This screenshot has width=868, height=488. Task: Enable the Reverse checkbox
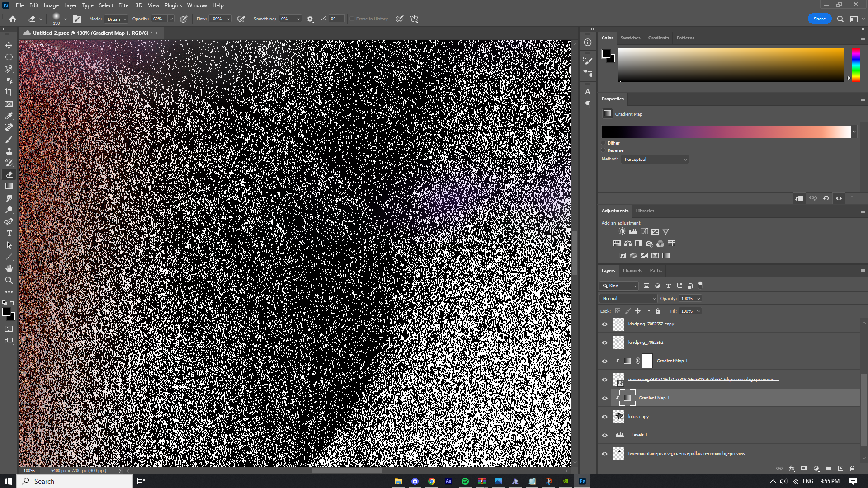coord(603,150)
